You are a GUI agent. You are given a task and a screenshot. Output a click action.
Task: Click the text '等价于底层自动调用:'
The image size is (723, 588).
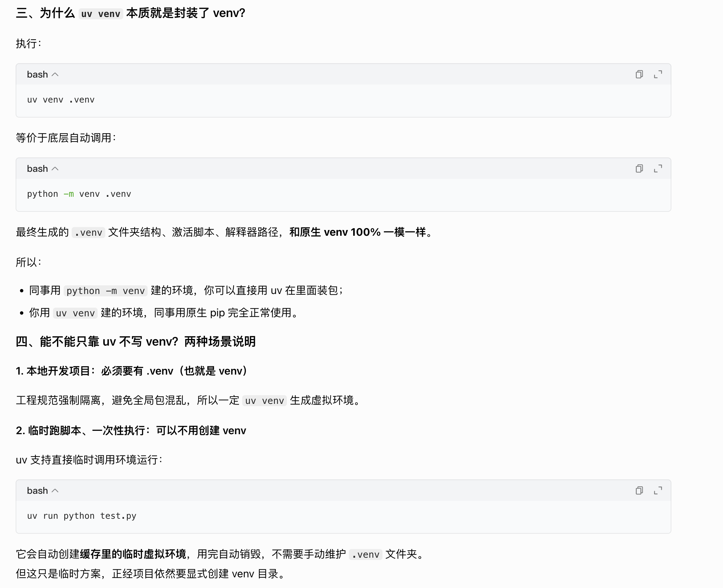pos(66,138)
